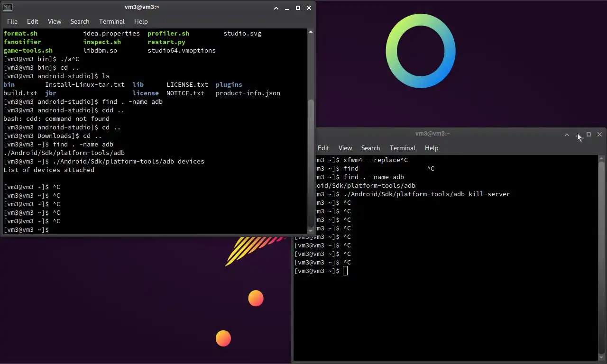Click the 'plugins' directory name
Screen dimensions: 607x364
coord(229,84)
